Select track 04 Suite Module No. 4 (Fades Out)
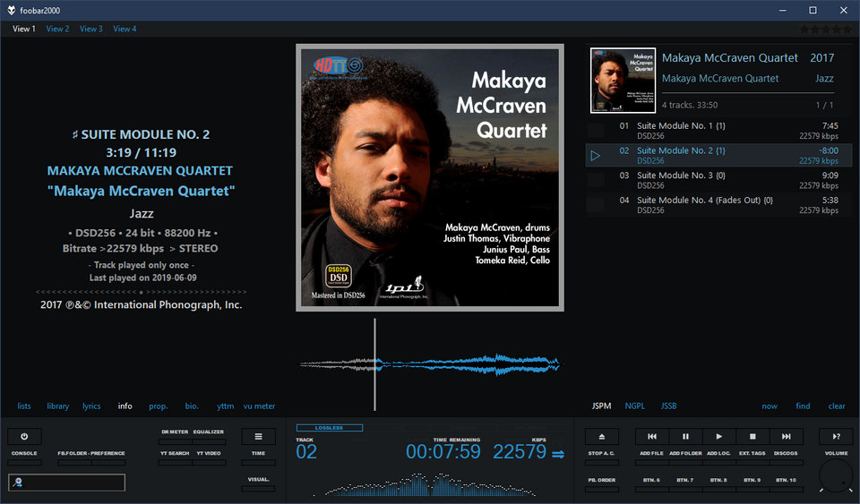Screen dimensions: 860x504 [x=719, y=205]
